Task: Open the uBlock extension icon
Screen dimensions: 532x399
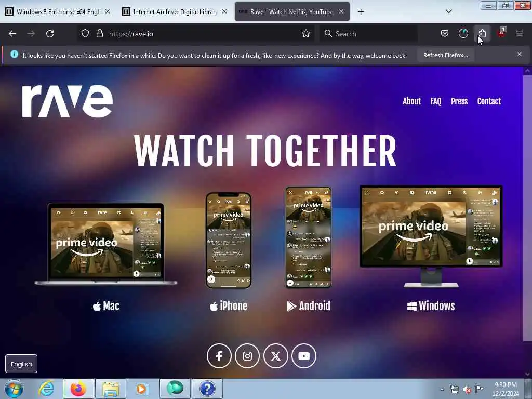Action: point(501,33)
